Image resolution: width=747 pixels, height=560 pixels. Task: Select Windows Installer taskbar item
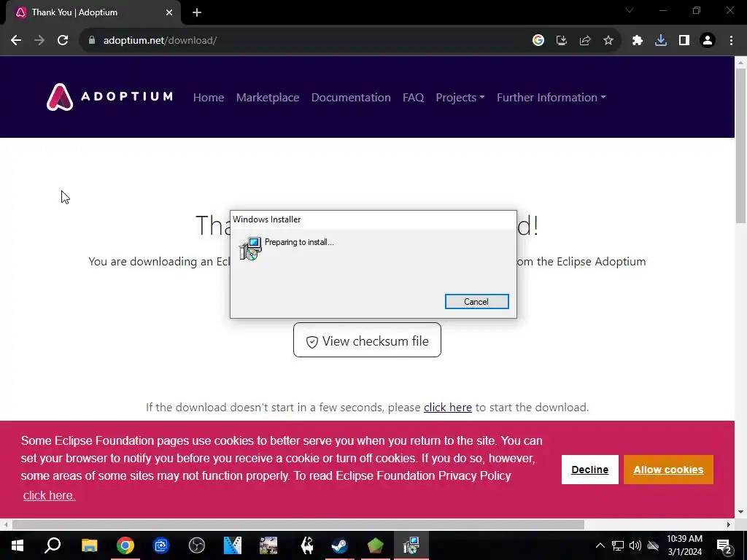(411, 545)
